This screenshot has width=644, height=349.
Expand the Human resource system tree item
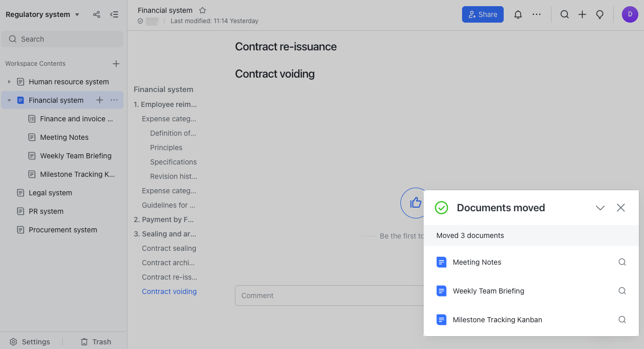(x=9, y=82)
